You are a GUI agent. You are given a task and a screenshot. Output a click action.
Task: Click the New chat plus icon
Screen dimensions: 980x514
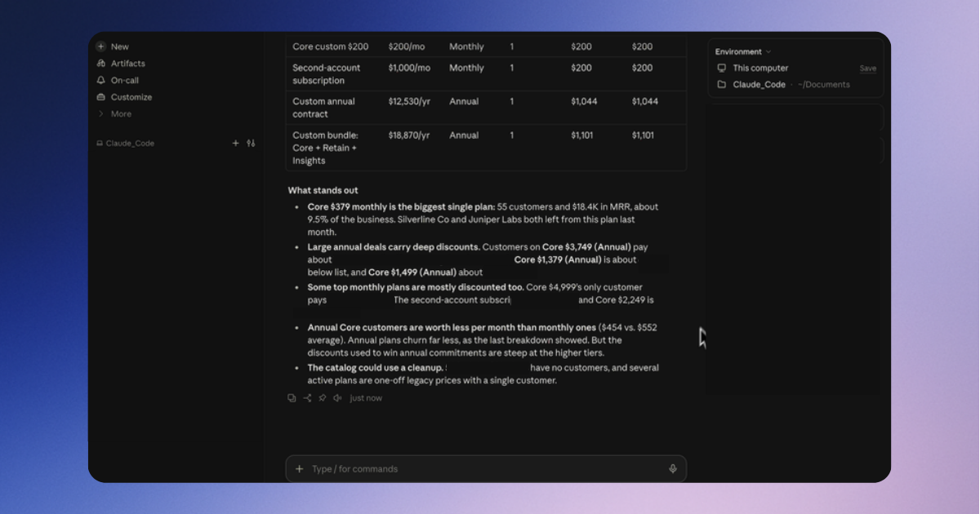point(100,47)
